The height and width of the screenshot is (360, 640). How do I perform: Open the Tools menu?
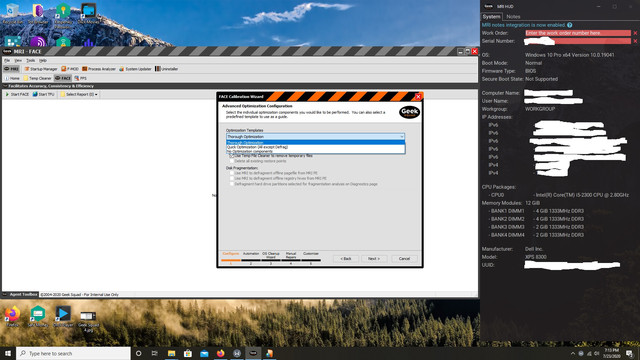[x=31, y=60]
